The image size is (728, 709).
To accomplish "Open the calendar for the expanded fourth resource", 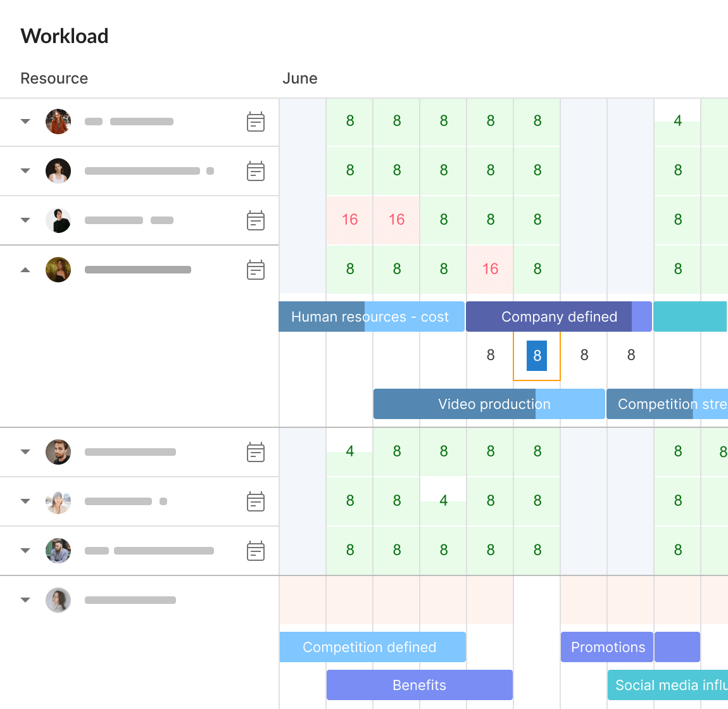I will [256, 270].
